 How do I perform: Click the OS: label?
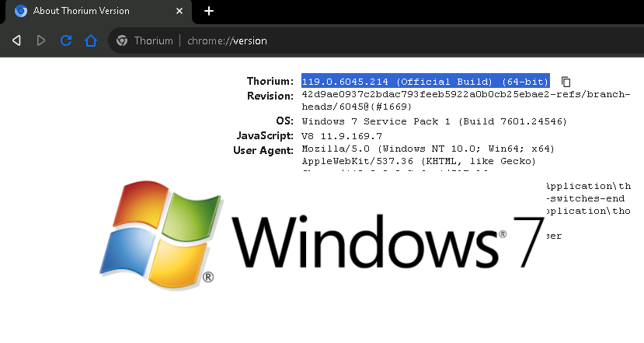coord(284,121)
